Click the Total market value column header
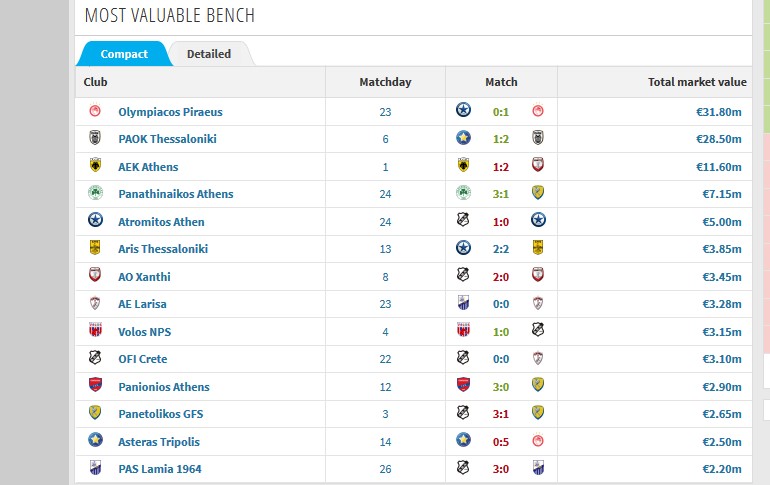This screenshot has height=485, width=770. 697,82
